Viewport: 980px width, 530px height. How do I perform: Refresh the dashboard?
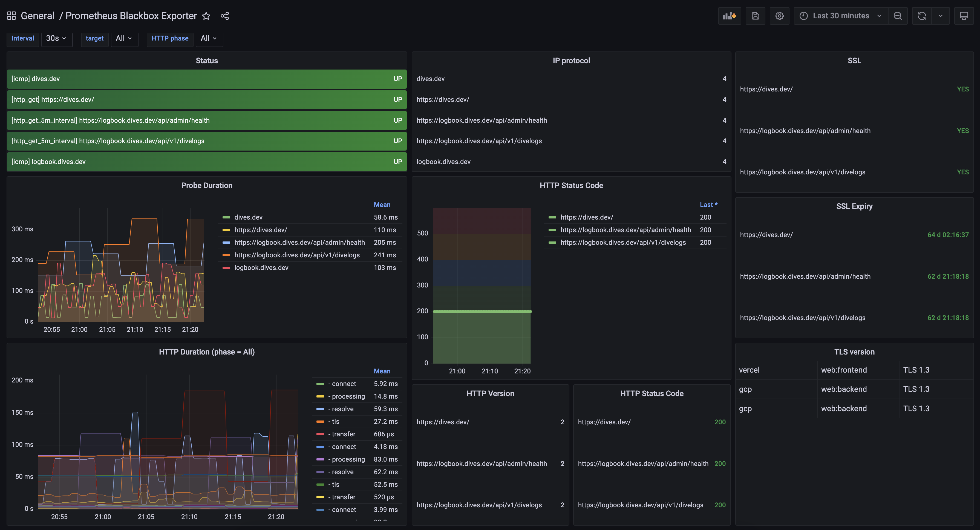(x=921, y=16)
